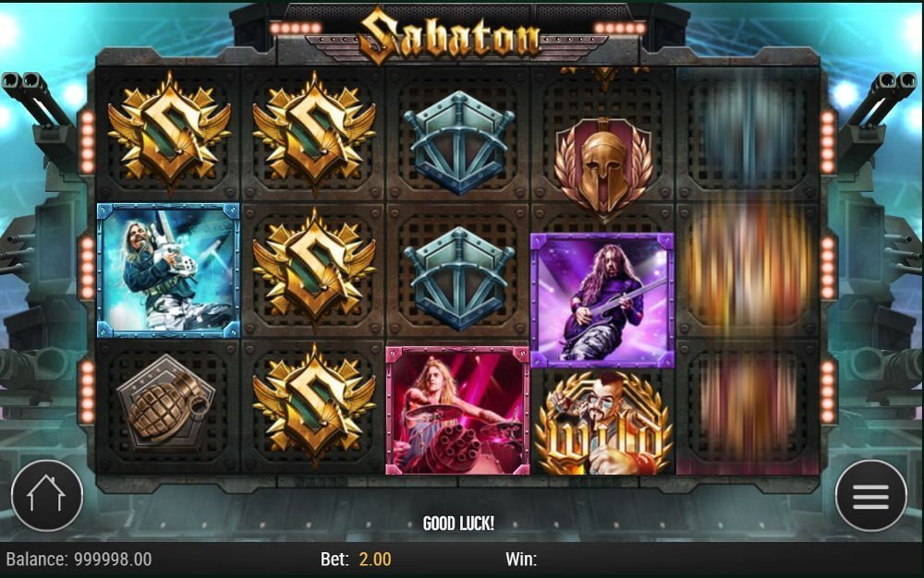Click the grenade symbol on reel one
Viewport: 924px width, 578px height.
168,405
